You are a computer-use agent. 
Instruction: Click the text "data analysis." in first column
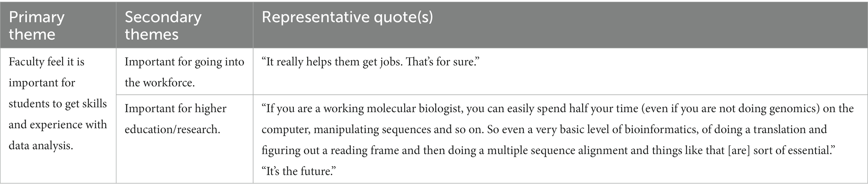pyautogui.click(x=41, y=146)
